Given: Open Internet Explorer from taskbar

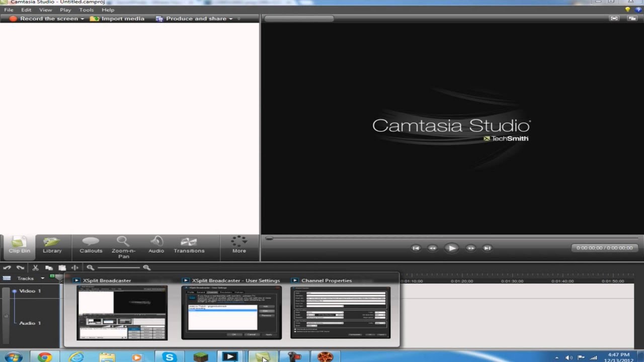Looking at the screenshot, I should pos(76,357).
